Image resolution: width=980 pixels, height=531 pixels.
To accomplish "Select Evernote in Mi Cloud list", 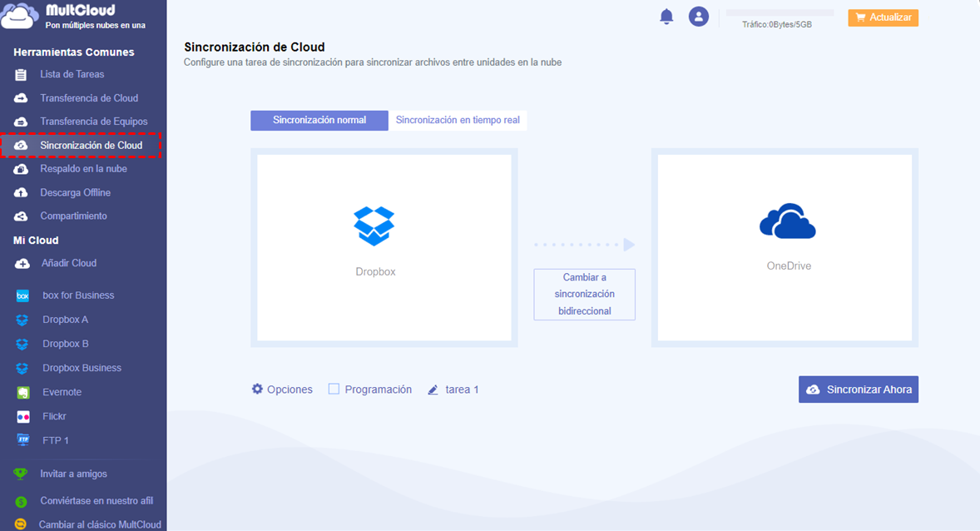I will tap(62, 392).
